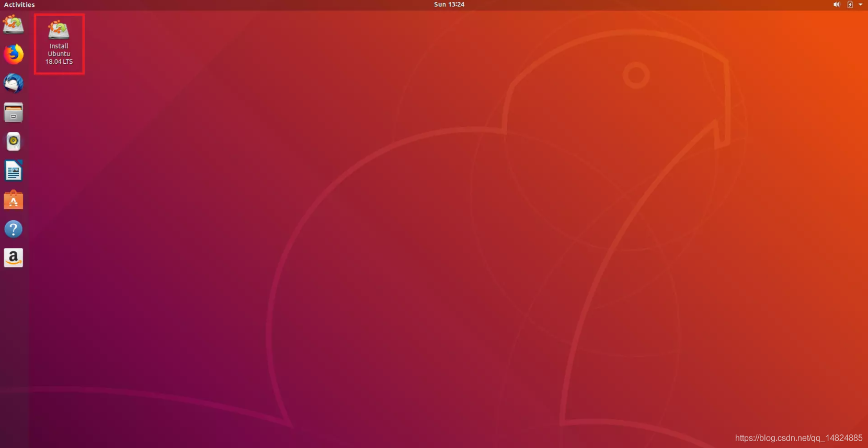Launch Rhythmbox music player
The height and width of the screenshot is (448, 868).
point(14,141)
